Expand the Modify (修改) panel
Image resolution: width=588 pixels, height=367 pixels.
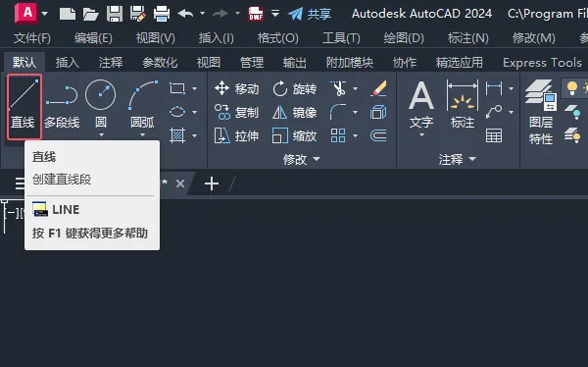point(302,159)
